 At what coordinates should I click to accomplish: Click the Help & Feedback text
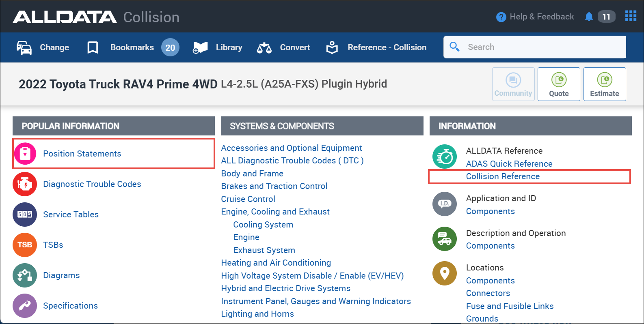[542, 17]
